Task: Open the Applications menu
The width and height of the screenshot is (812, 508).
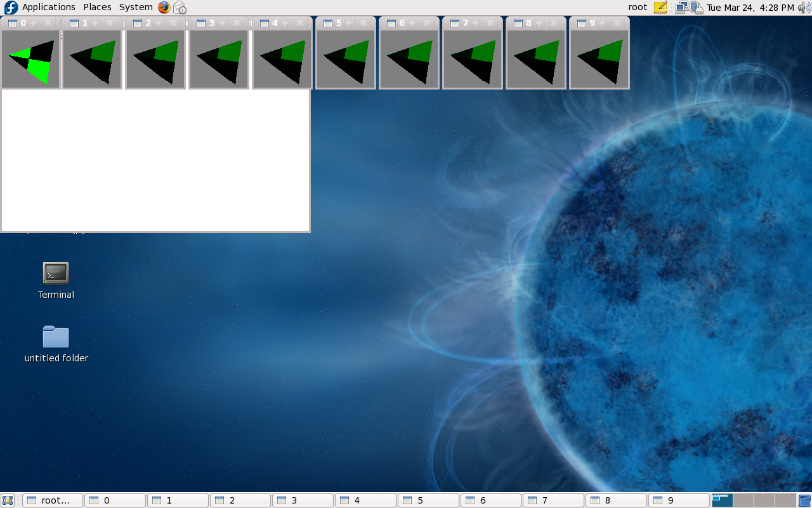Action: (x=48, y=7)
